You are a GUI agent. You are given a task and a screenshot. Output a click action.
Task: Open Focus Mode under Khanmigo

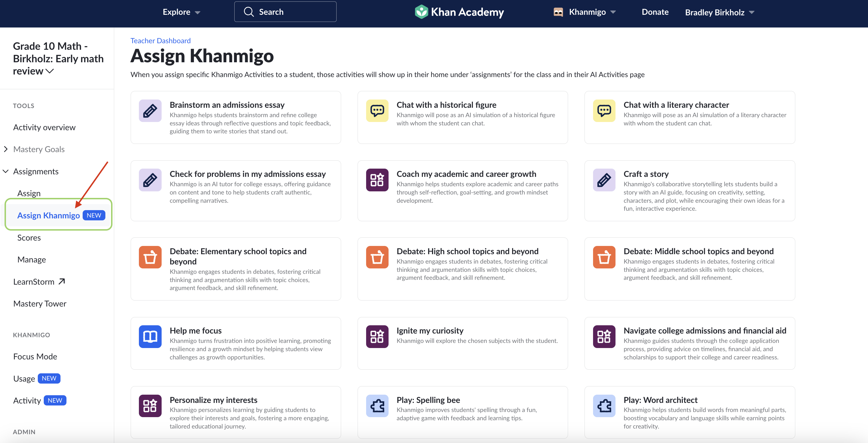coord(35,356)
